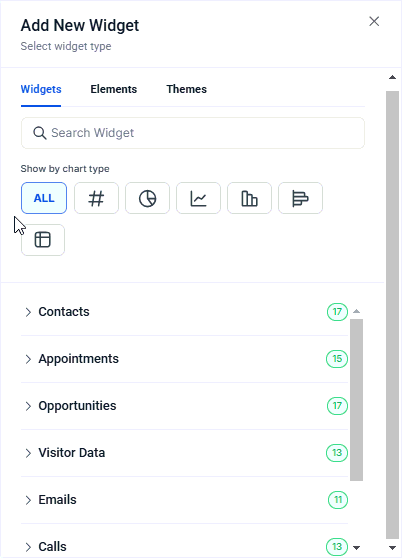Focus the Search Widget input field

pyautogui.click(x=193, y=133)
